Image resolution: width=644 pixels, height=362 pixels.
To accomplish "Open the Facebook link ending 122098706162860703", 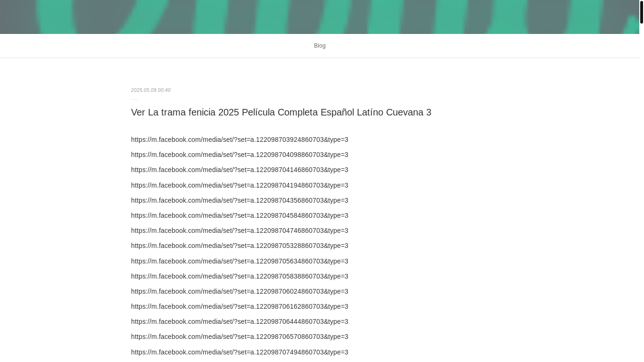I will click(x=239, y=306).
